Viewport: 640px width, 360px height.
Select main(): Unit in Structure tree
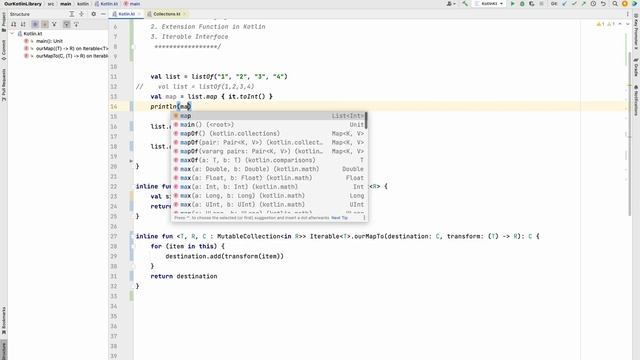click(x=49, y=41)
